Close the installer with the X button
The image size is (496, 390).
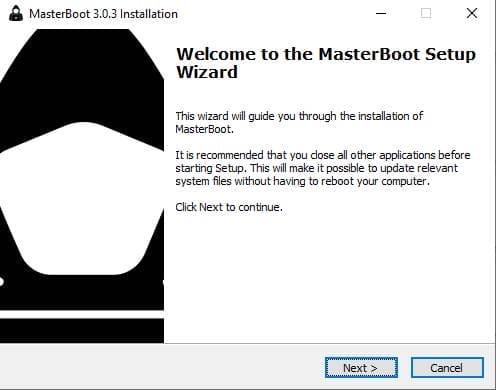pos(472,14)
